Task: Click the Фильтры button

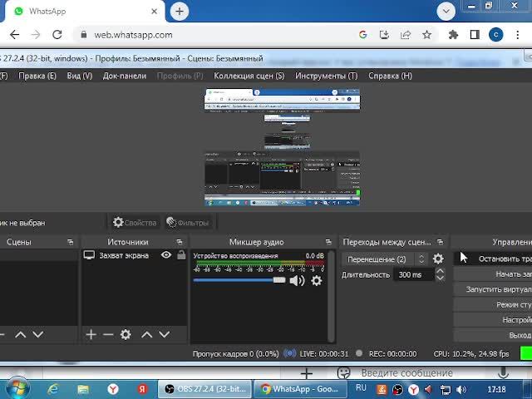Action: [188, 223]
